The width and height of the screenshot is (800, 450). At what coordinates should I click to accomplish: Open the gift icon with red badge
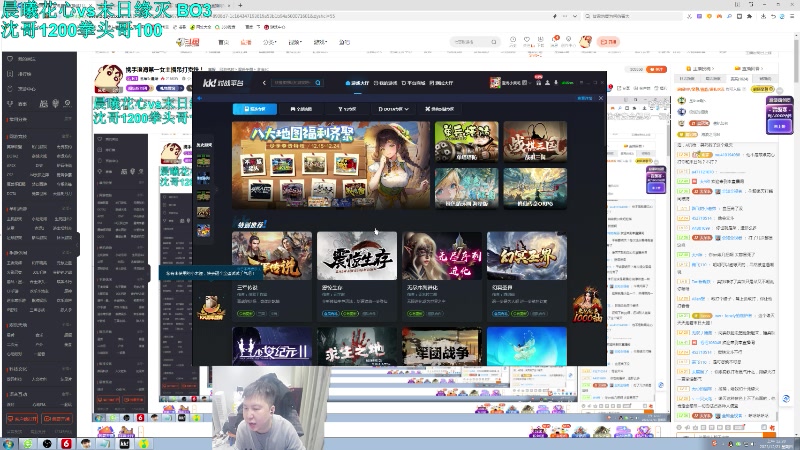pos(538,82)
